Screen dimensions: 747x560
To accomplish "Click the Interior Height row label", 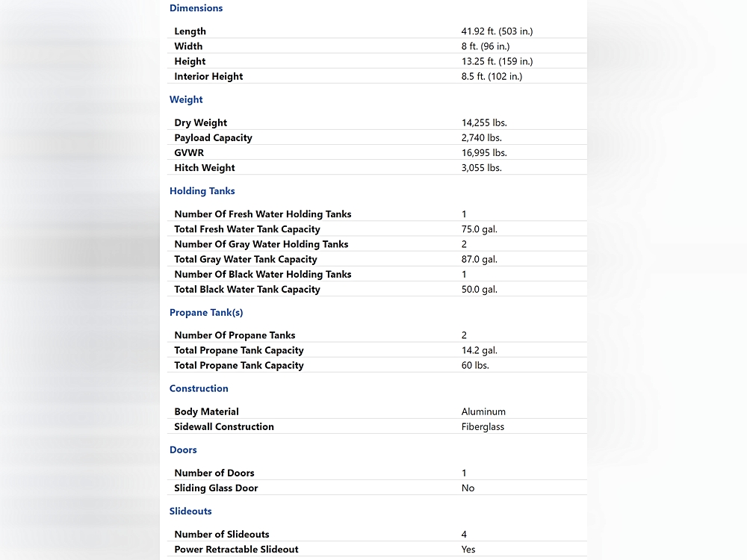I will coord(208,76).
